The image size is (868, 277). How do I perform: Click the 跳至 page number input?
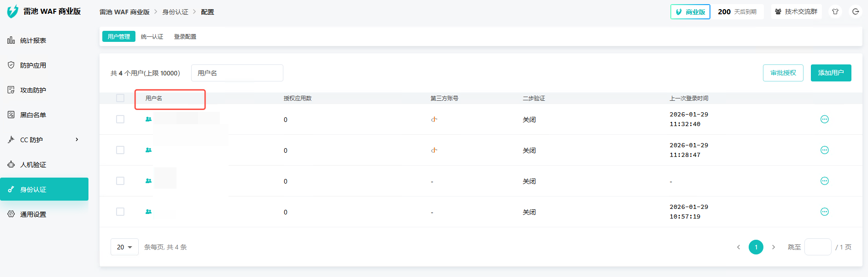[817, 247]
